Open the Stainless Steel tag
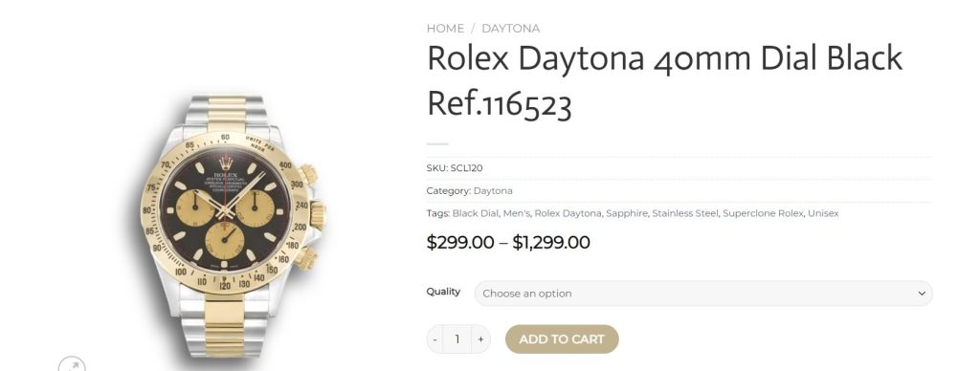 (x=685, y=213)
